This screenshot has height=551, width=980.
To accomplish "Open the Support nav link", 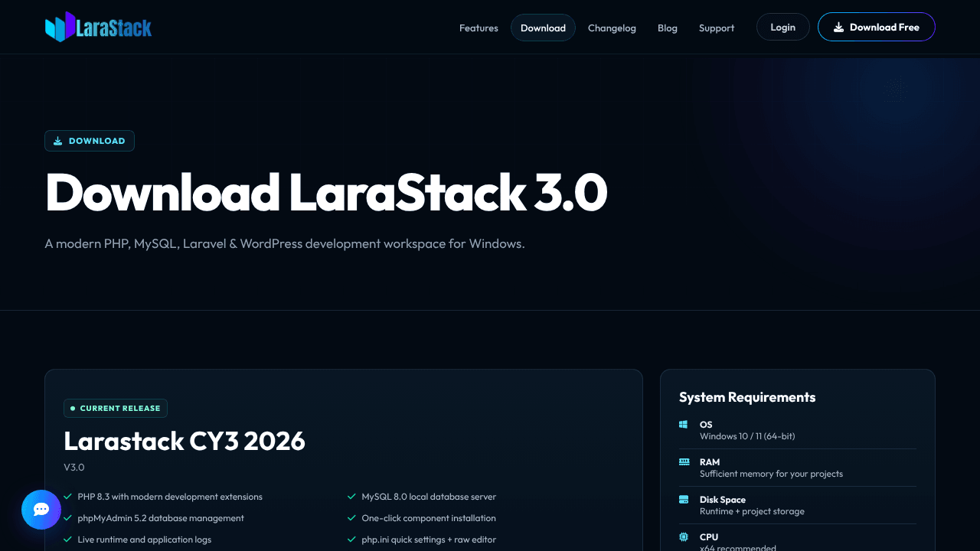I will pyautogui.click(x=717, y=28).
